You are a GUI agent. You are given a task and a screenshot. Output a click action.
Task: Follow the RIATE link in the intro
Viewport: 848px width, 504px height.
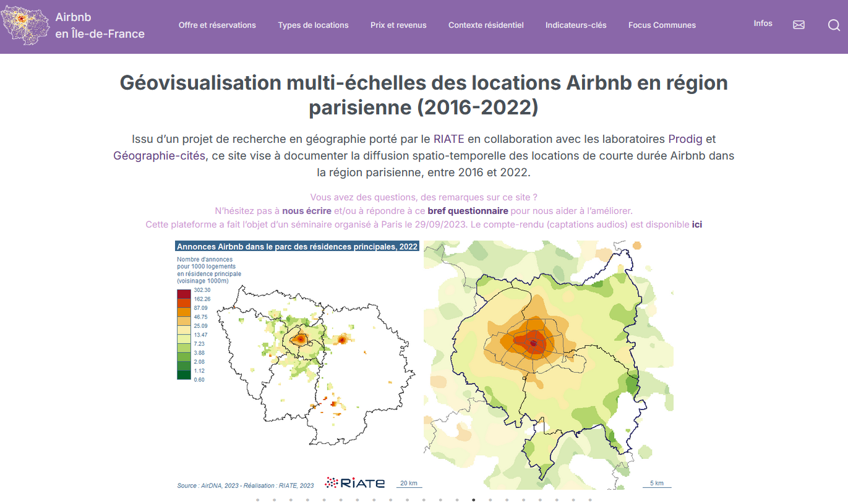pyautogui.click(x=448, y=139)
